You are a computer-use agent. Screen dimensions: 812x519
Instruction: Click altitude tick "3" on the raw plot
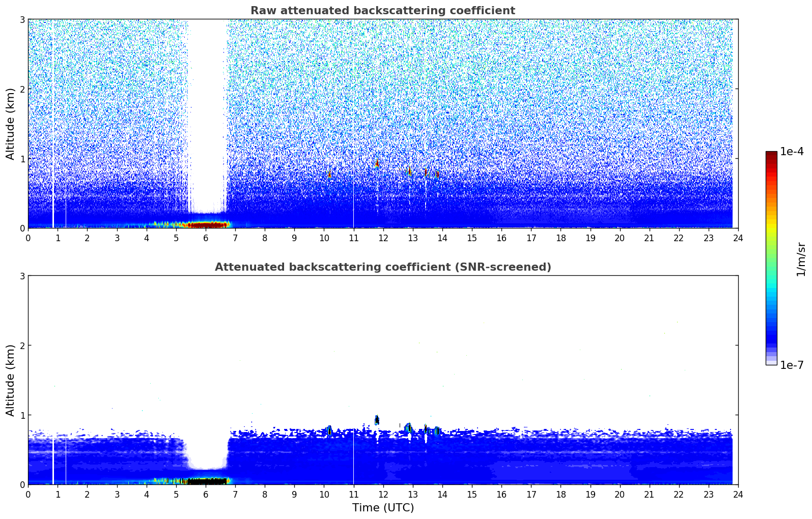[x=22, y=19]
